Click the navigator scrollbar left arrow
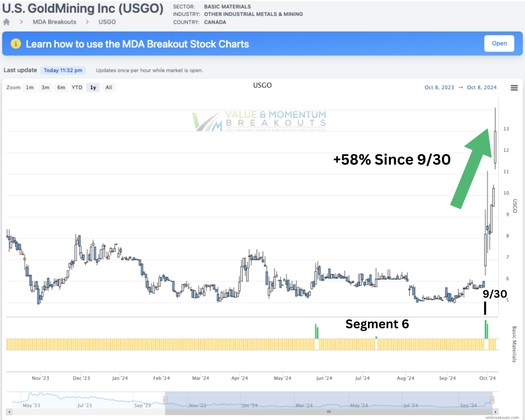Screen dimensions: 525x420 (9, 412)
